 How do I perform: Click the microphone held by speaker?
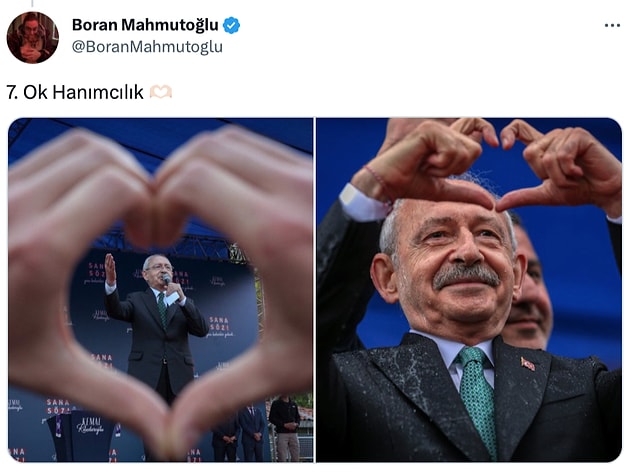(x=167, y=280)
